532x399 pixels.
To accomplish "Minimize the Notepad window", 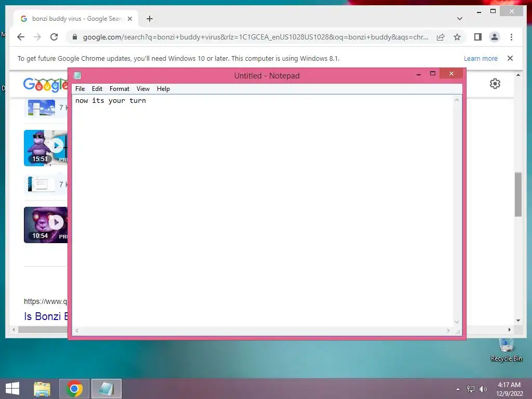I will click(x=419, y=74).
